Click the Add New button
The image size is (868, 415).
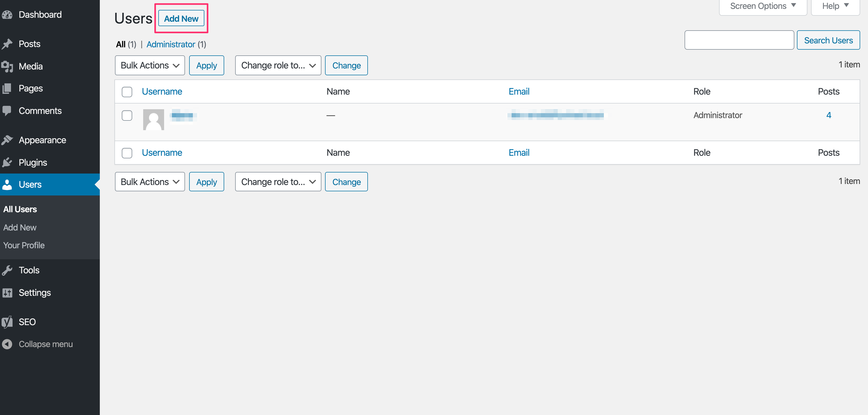click(181, 18)
